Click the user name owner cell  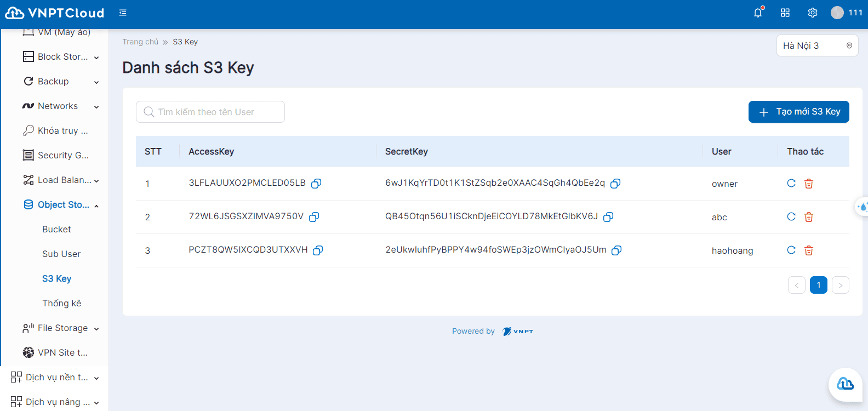724,184
